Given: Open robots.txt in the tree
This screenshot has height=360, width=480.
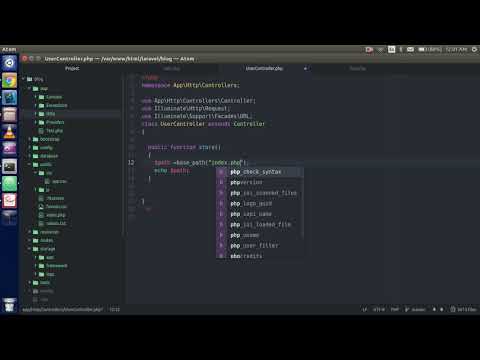Looking at the screenshot, I should 56,223.
